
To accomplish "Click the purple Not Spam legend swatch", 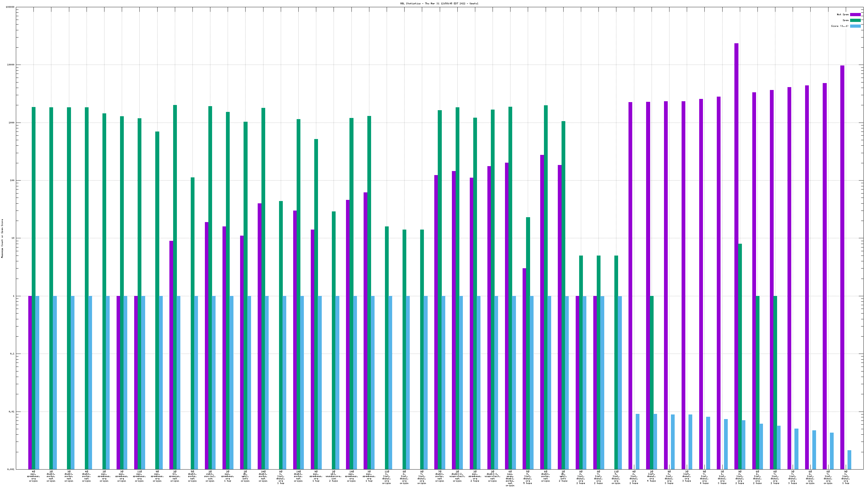I will point(855,14).
